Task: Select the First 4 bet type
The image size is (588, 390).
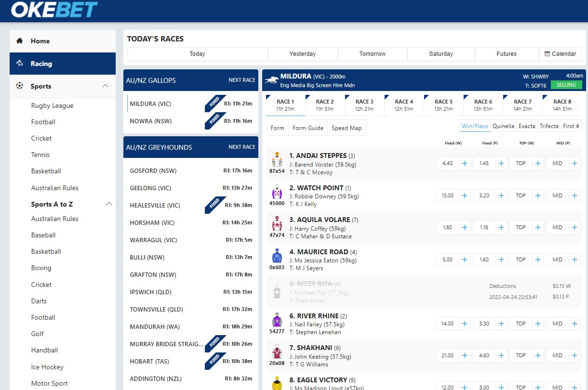Action: point(571,126)
